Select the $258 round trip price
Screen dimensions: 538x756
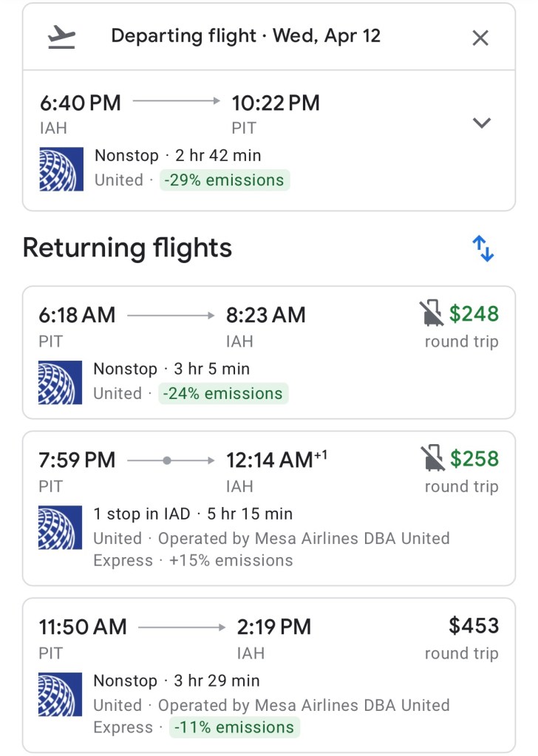tap(474, 459)
